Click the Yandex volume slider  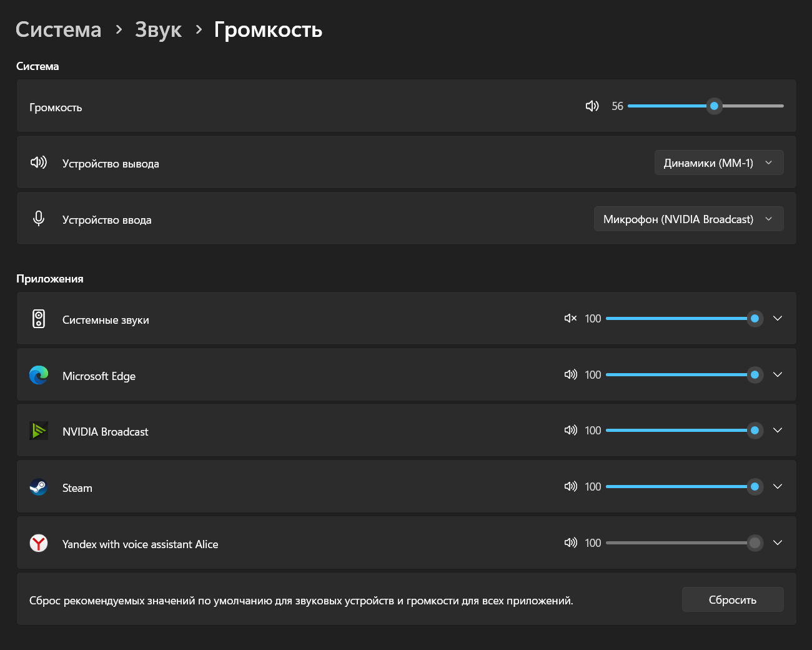pos(685,542)
